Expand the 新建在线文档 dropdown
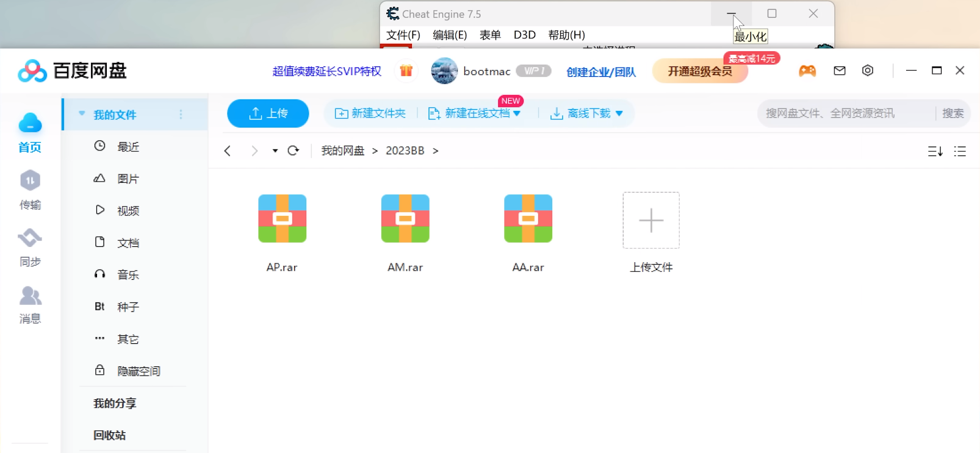The width and height of the screenshot is (980, 453). pyautogui.click(x=517, y=113)
